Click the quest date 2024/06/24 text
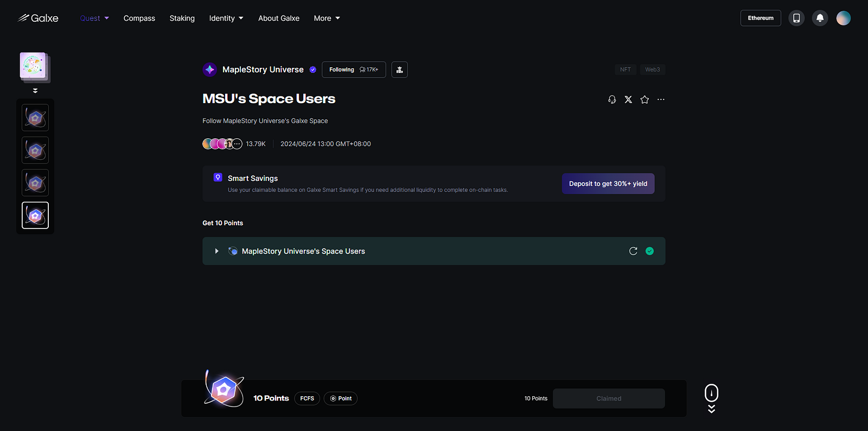Screen dimensions: 868x431 point(325,144)
